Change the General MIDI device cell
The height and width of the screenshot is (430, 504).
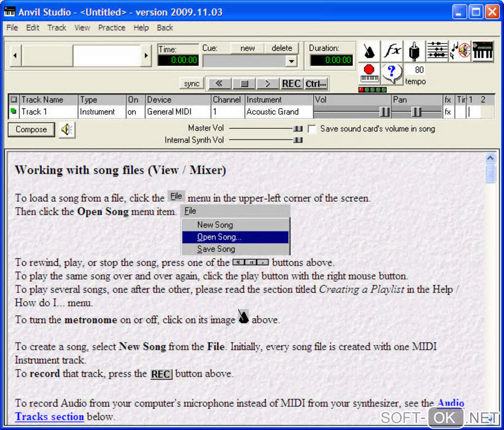tap(178, 112)
